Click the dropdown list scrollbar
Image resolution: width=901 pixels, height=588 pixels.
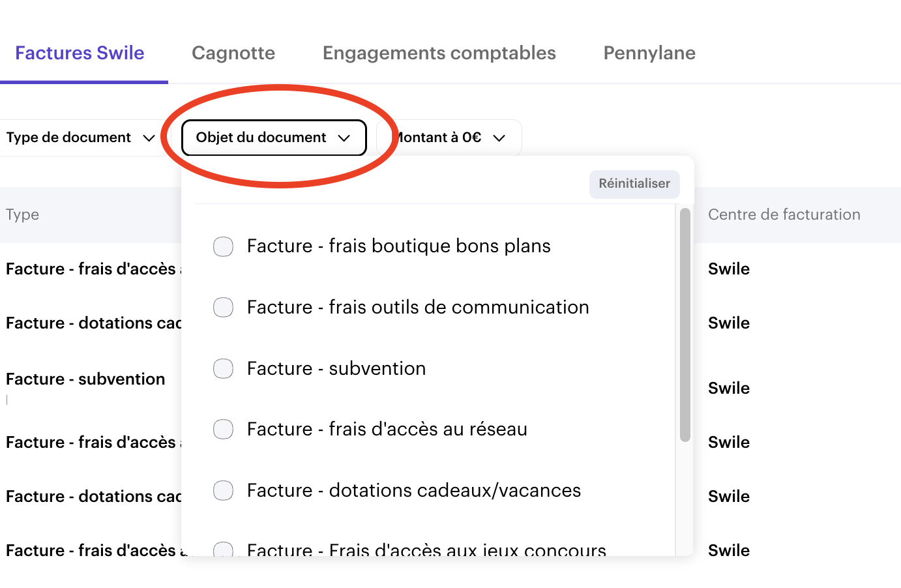pyautogui.click(x=685, y=325)
